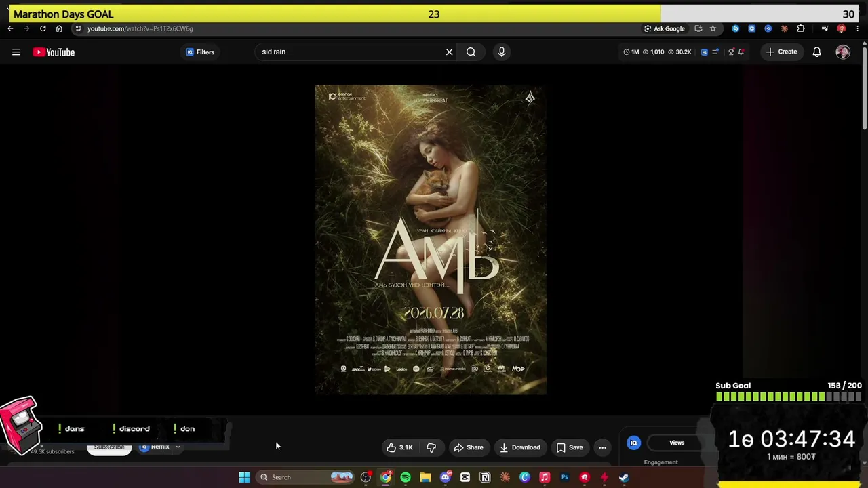Start voice search with the microphone
This screenshot has width=868, height=488.
click(502, 52)
